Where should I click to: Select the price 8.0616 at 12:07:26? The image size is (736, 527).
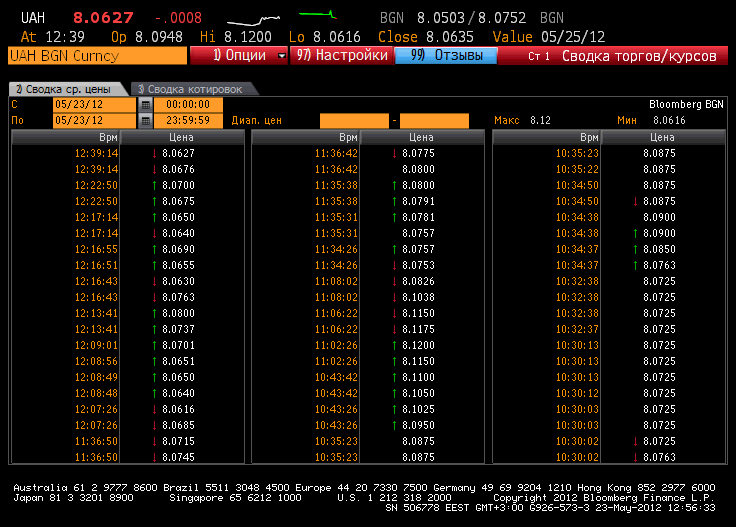pyautogui.click(x=178, y=409)
